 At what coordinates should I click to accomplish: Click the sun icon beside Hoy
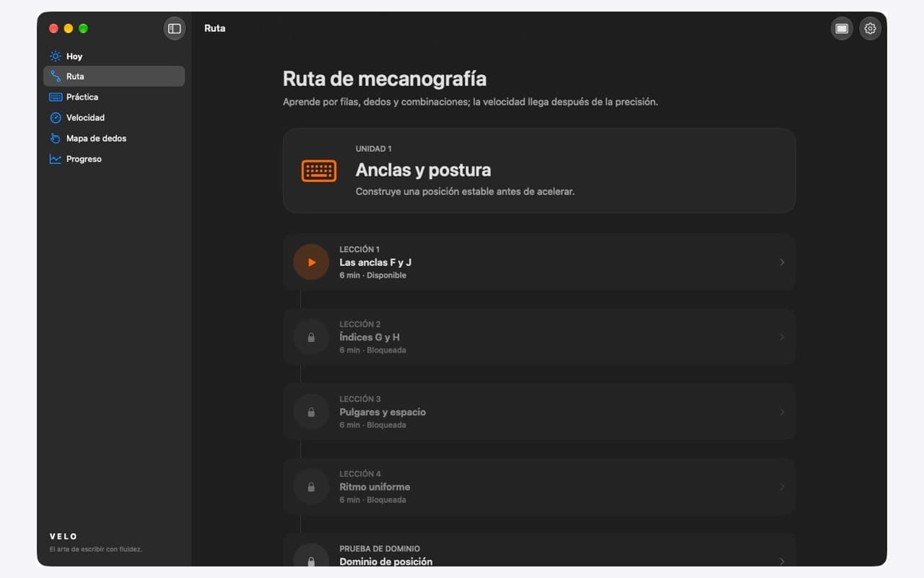(x=56, y=56)
